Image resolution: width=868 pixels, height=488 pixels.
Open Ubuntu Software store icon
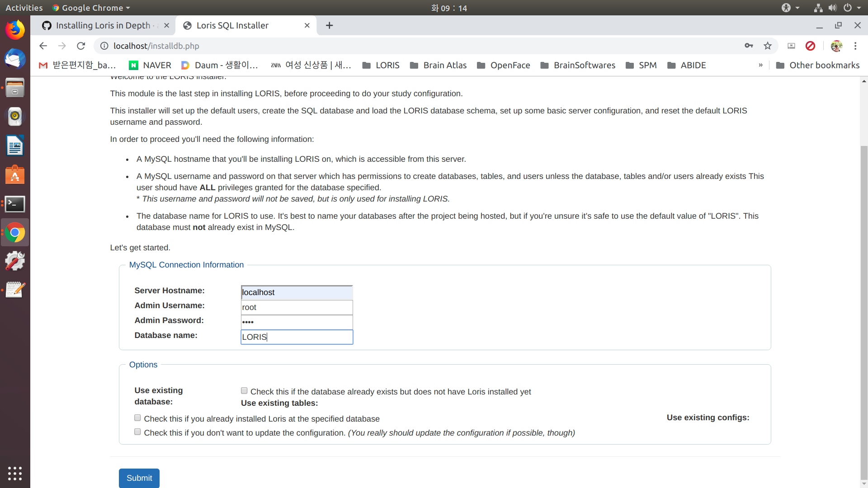click(15, 175)
